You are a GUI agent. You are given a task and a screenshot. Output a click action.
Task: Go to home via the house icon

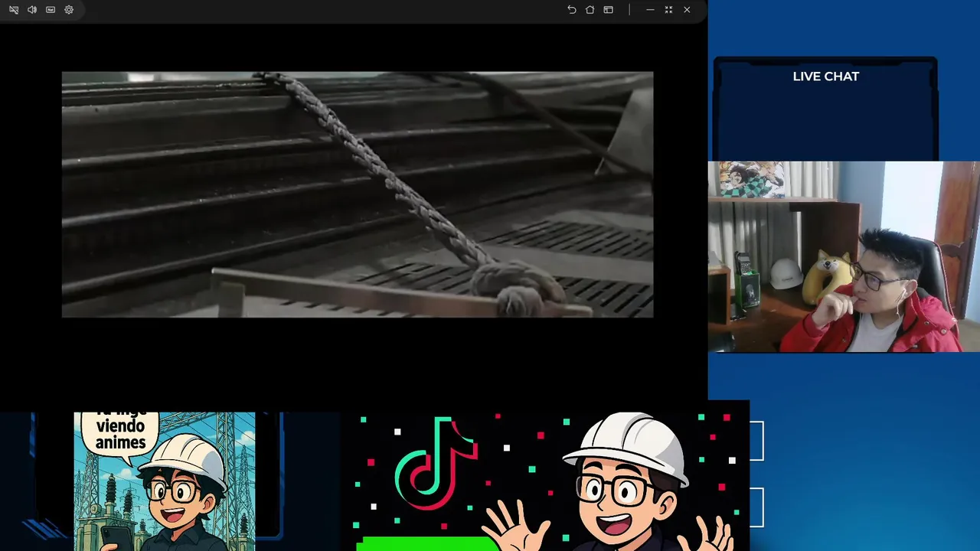[590, 10]
